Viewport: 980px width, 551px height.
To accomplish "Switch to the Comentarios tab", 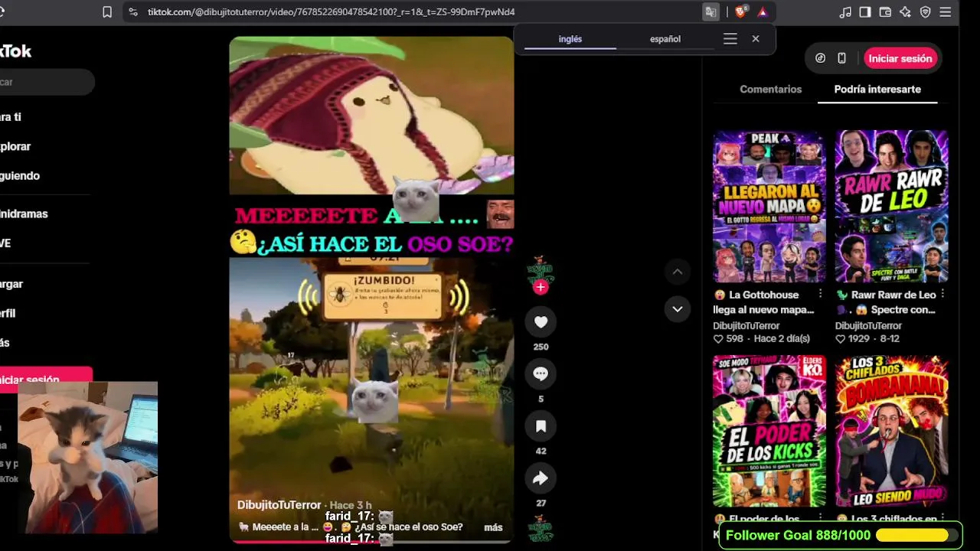I will tap(770, 90).
